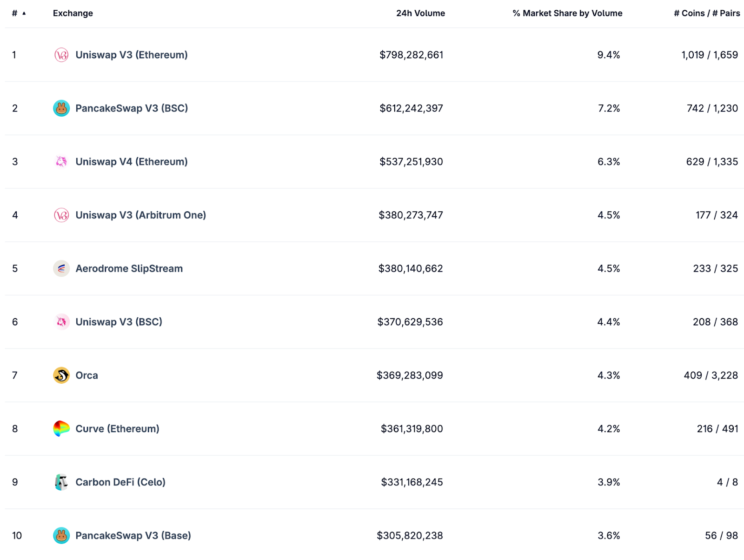Open the PancakeSwap V3 (BSC) exchange page
The height and width of the screenshot is (560, 744).
[132, 108]
